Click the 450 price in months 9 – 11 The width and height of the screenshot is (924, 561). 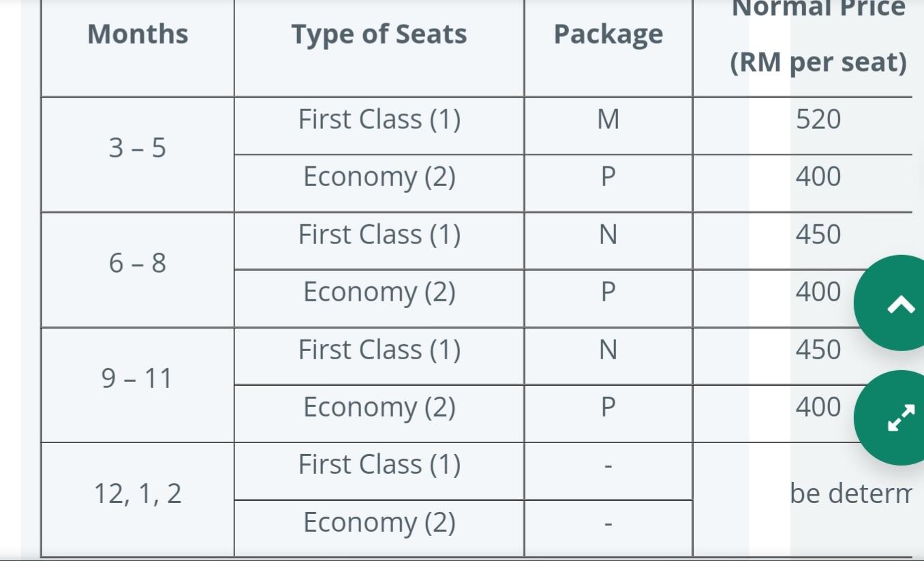[x=818, y=350]
